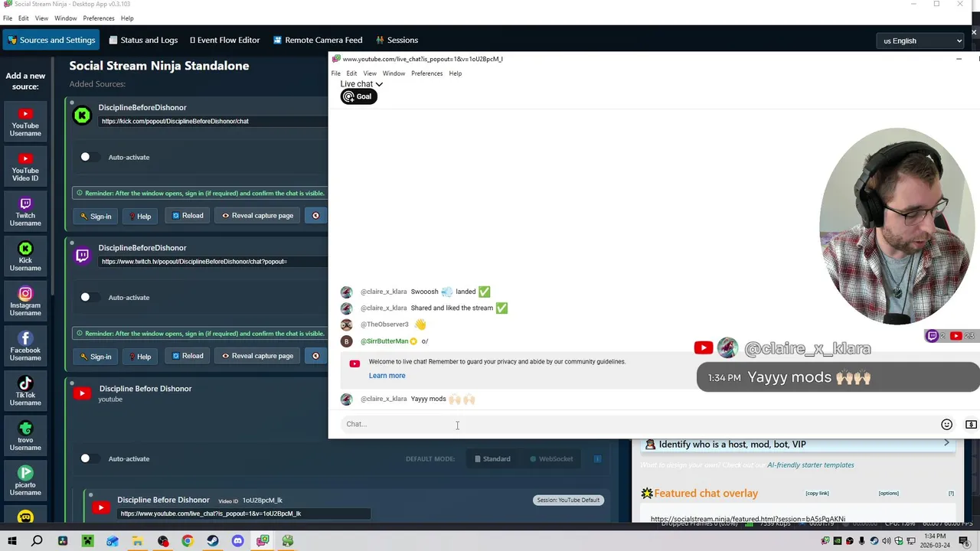Open Discord from the taskbar

coord(237,541)
